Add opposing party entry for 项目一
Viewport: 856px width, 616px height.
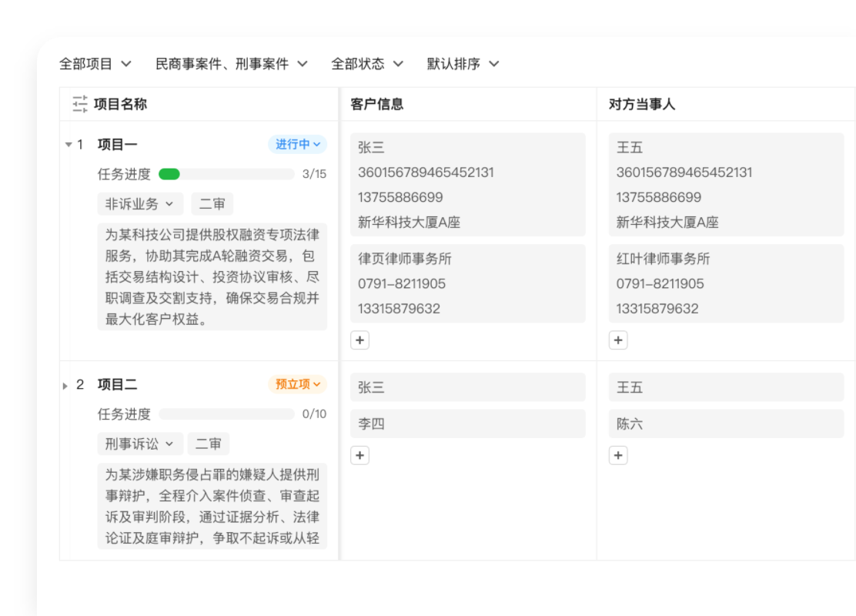point(618,340)
